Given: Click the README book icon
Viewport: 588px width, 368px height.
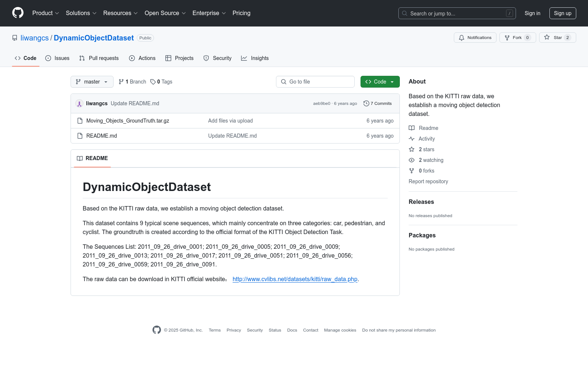Looking at the screenshot, I should click(x=80, y=158).
